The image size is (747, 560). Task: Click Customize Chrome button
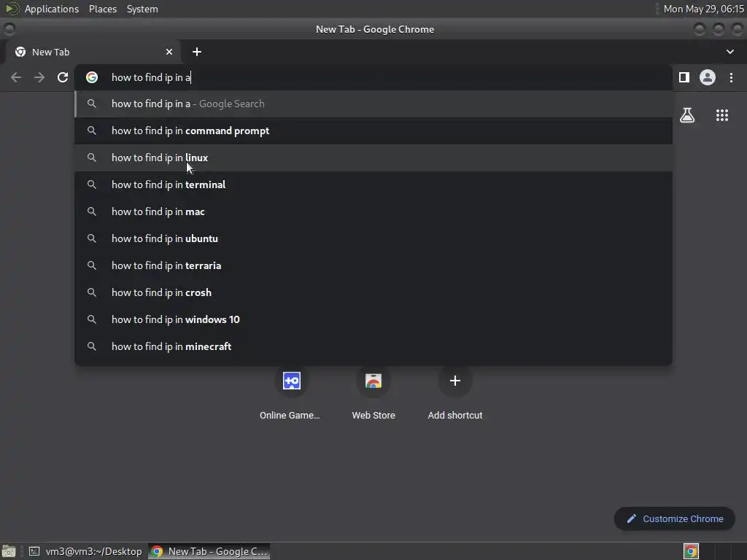point(675,518)
